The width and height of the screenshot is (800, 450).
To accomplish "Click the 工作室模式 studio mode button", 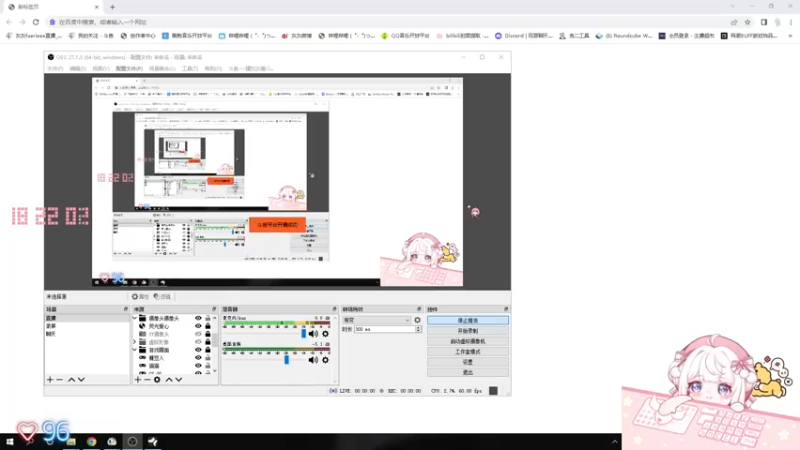I will (x=468, y=352).
